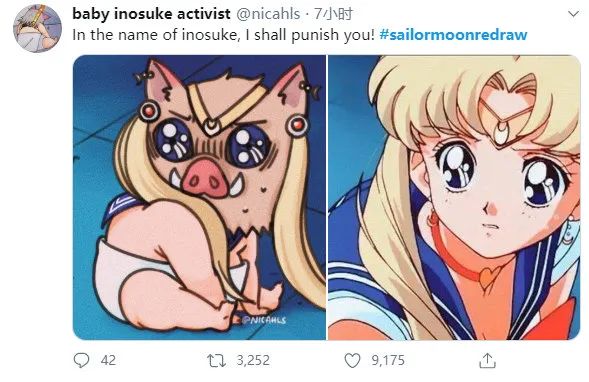
Task: Click the 3,252 retweets count
Action: pos(253,361)
